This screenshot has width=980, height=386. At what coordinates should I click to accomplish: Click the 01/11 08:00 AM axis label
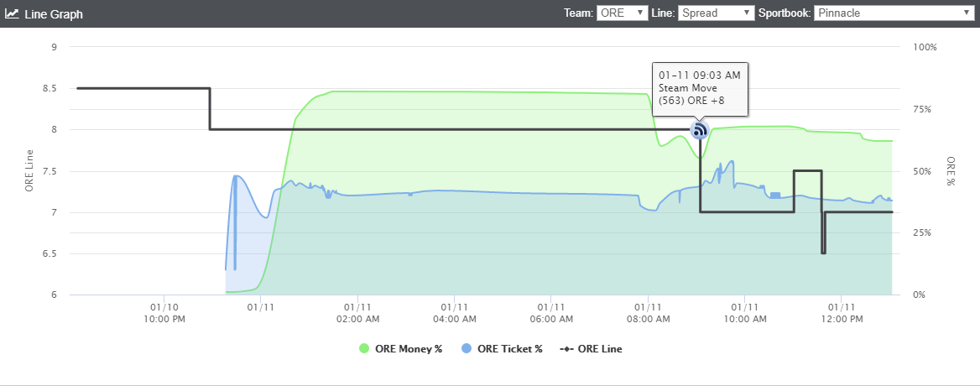[x=648, y=313]
